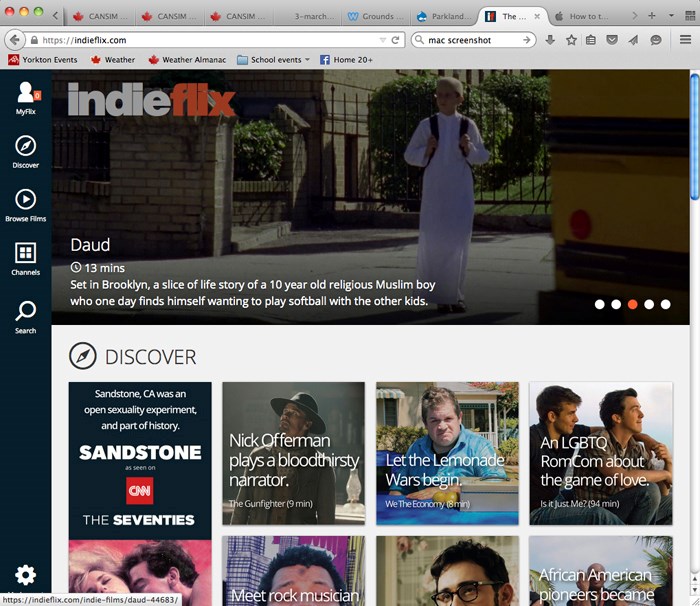Open the African American pioneers card
The height and width of the screenshot is (606, 700).
point(601,571)
